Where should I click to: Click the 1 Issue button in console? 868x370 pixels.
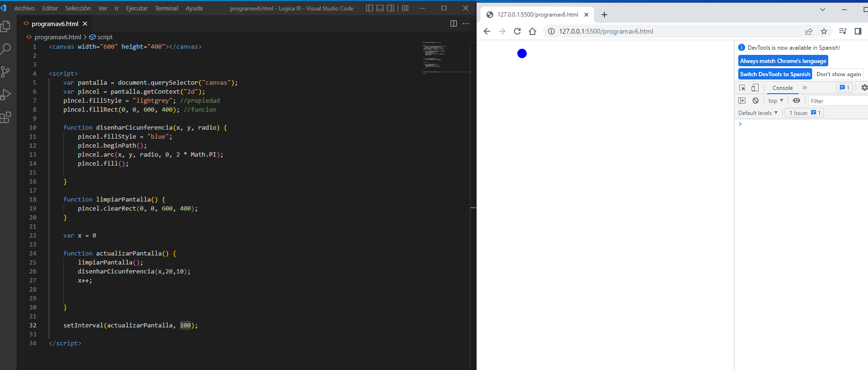[805, 113]
